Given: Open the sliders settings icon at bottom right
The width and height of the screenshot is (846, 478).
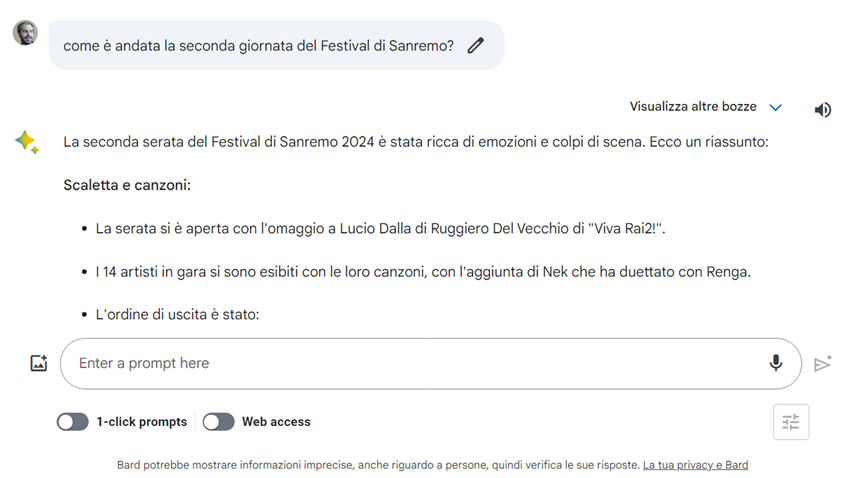Looking at the screenshot, I should 791,422.
